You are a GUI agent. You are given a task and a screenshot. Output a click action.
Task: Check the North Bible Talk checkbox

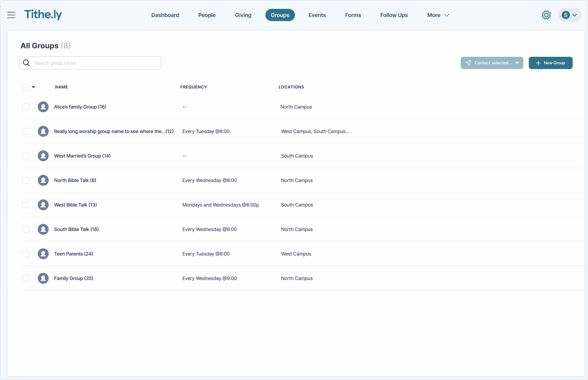(26, 180)
